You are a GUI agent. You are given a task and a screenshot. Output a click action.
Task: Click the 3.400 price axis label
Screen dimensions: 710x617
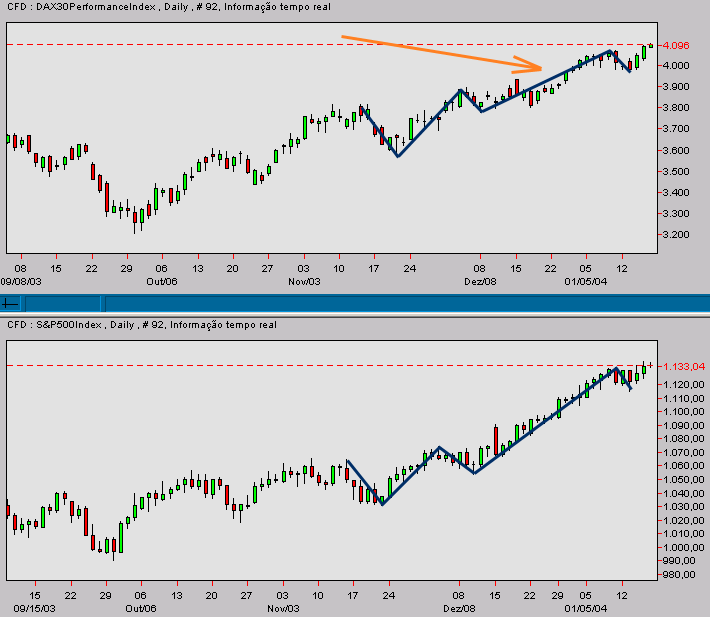coord(676,192)
